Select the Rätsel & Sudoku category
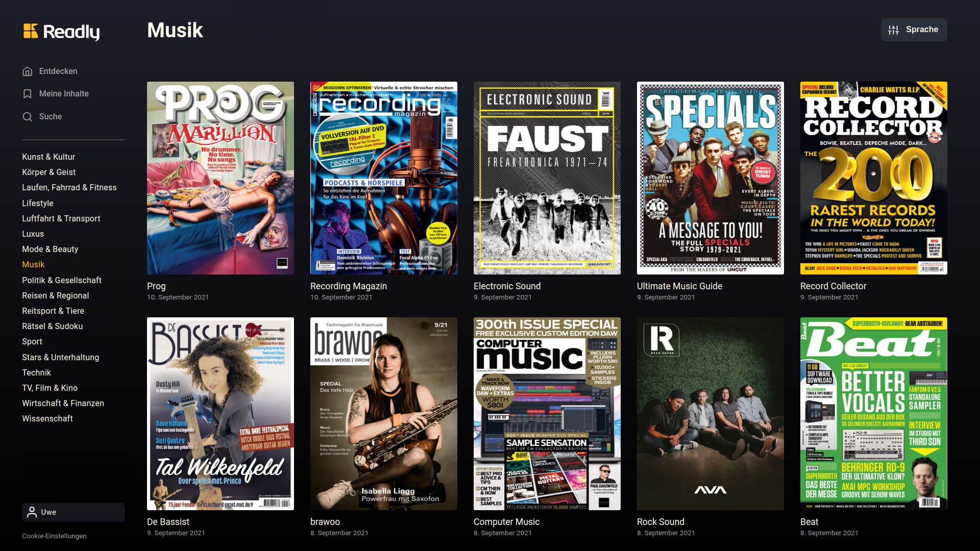 point(52,326)
